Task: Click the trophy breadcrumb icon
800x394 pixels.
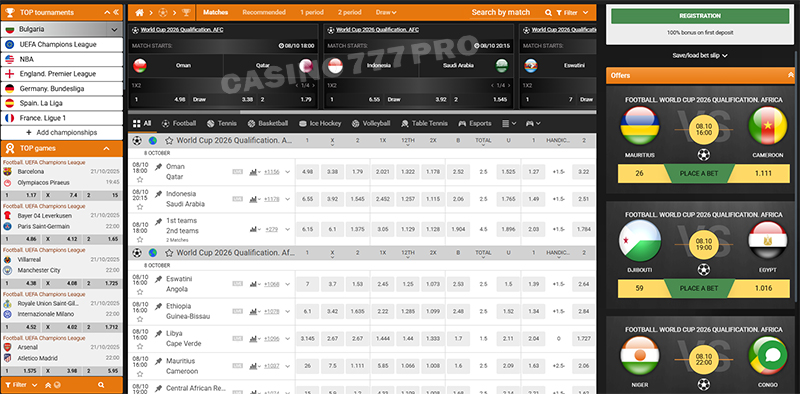Action: pos(186,12)
